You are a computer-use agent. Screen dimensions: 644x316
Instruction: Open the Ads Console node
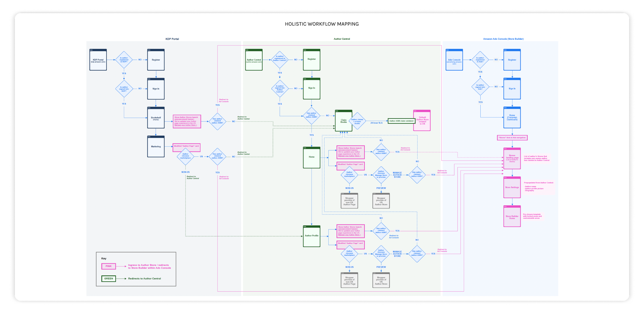click(455, 60)
